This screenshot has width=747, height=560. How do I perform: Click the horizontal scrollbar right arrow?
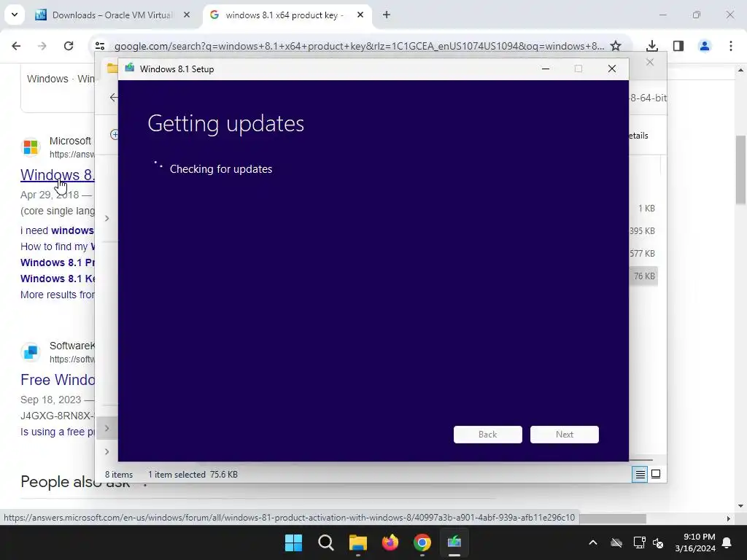click(x=728, y=518)
